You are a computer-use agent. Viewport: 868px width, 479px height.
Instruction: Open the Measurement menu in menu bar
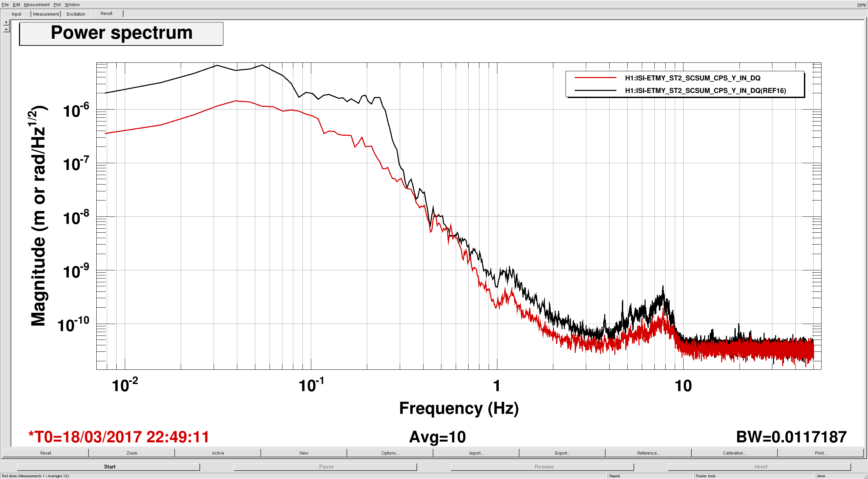tap(37, 4)
